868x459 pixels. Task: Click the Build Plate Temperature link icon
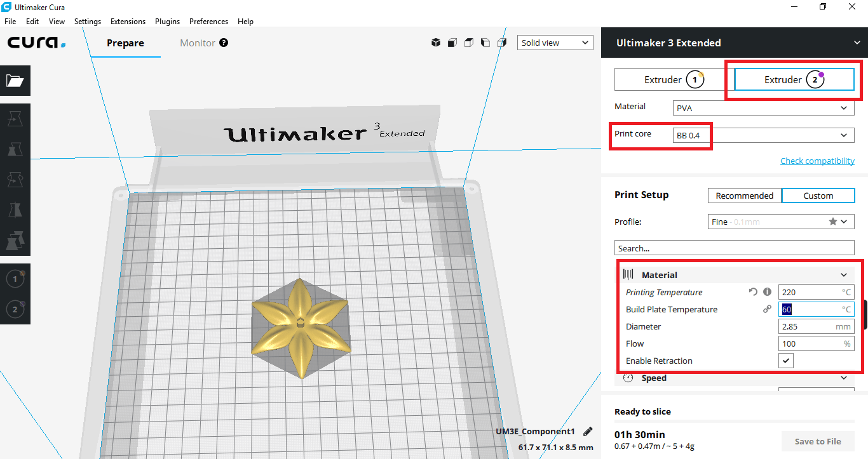(767, 309)
